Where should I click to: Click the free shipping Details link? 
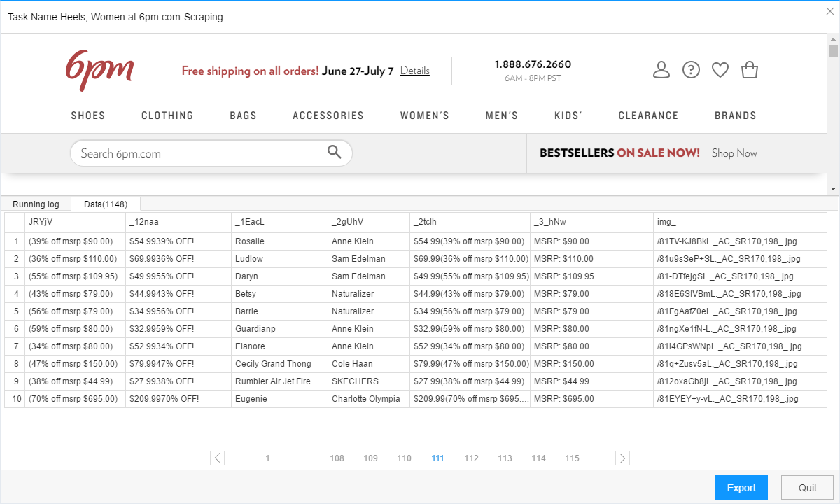click(x=415, y=71)
